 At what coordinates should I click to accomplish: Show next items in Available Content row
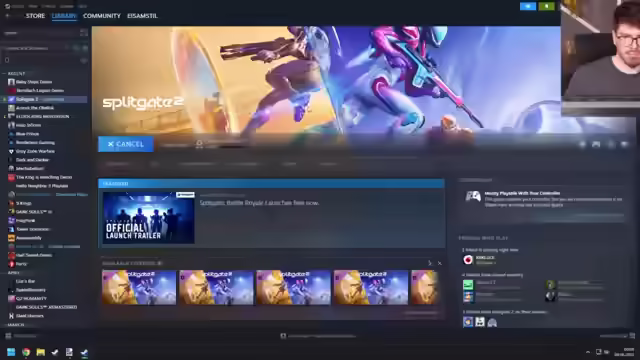tap(429, 263)
